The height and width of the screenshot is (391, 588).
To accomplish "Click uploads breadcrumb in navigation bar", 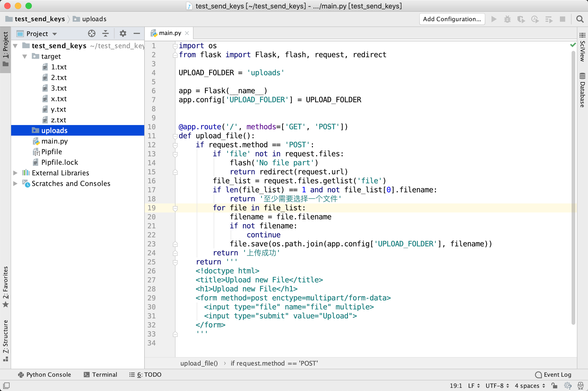I will click(90, 19).
